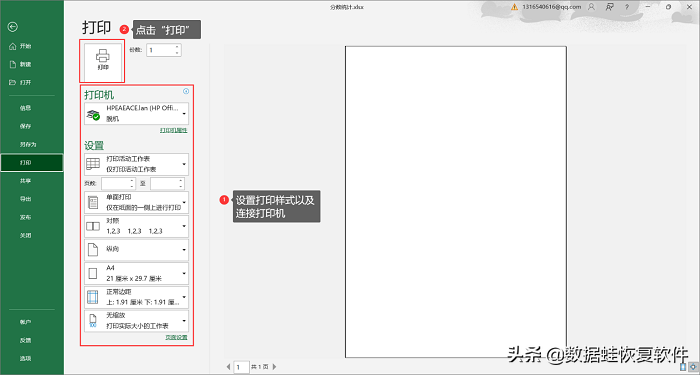Click the 正常边距 margins icon
The width and height of the screenshot is (700, 375).
coord(93,297)
